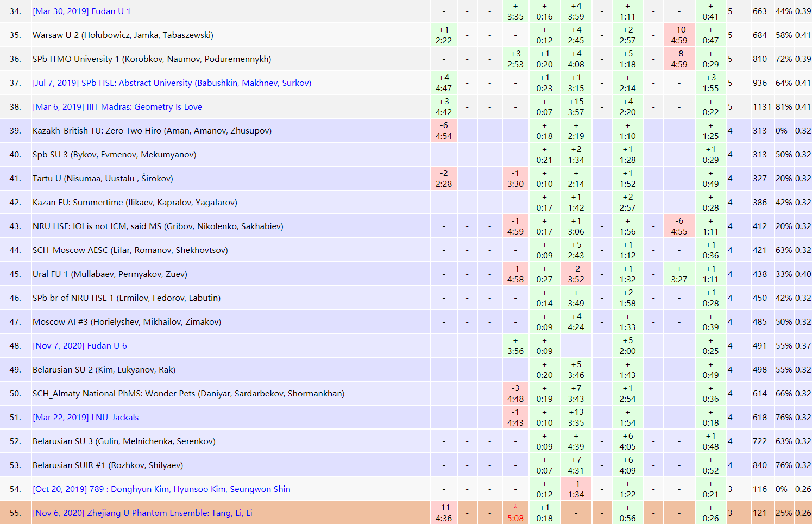Viewport: 812px width, 524px height.
Task: Click the -10 4:59 cell for Warsaw U 2
Action: (679, 35)
